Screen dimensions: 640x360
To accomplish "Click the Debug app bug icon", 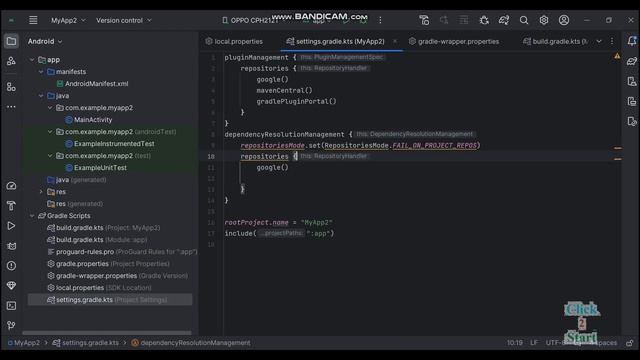I will [484, 20].
